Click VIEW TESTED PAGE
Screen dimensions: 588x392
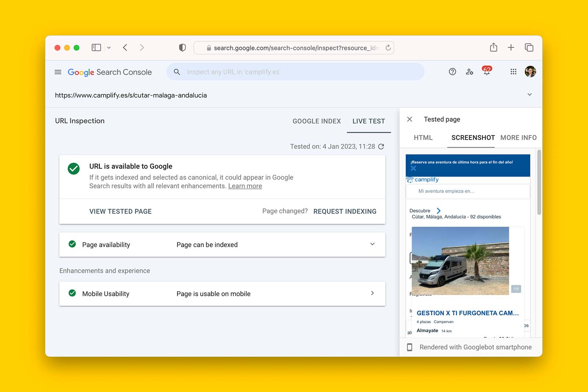(x=121, y=211)
